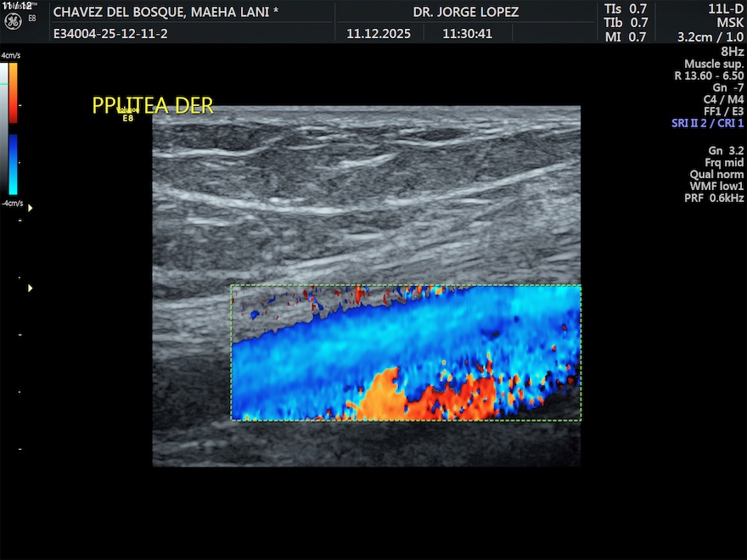This screenshot has height=560, width=747.
Task: Click the PRF 0.6kHz parameter
Action: click(714, 198)
